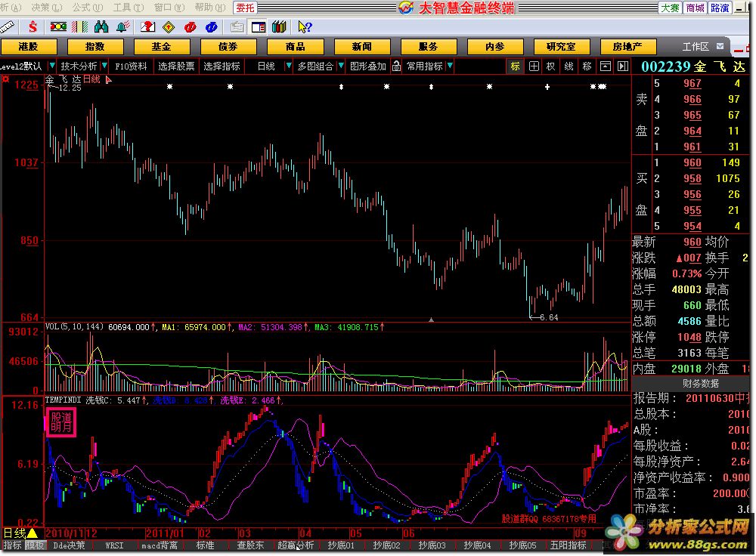Click the traffic light signal icon
The height and width of the screenshot is (556, 756).
[58, 26]
